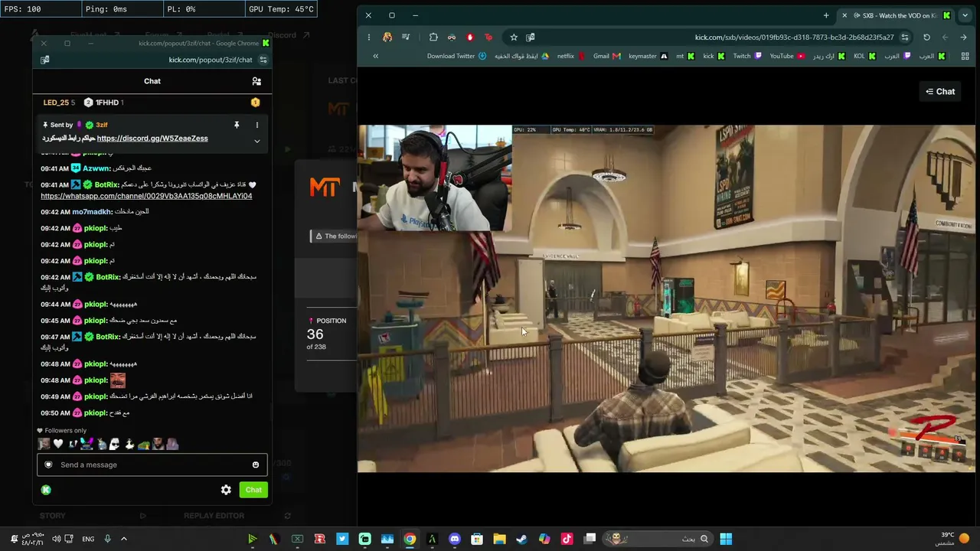
Task: Open the YouTube bookmark
Action: (x=787, y=56)
